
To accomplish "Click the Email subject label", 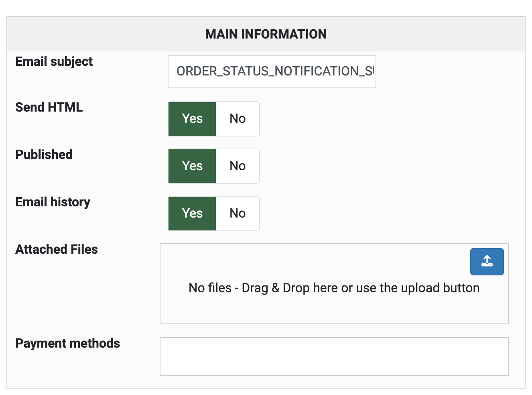I will tap(54, 62).
